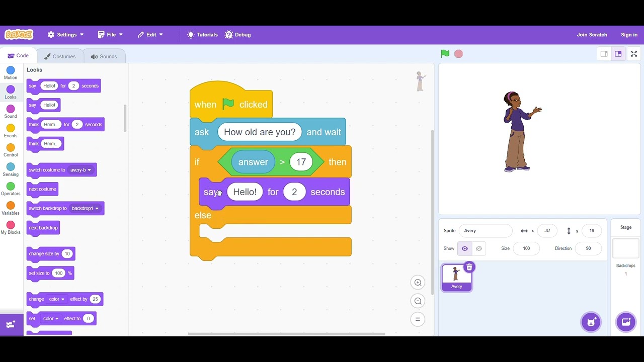This screenshot has width=644, height=362.
Task: Edit value 17 in comparison block
Action: [x=301, y=162]
